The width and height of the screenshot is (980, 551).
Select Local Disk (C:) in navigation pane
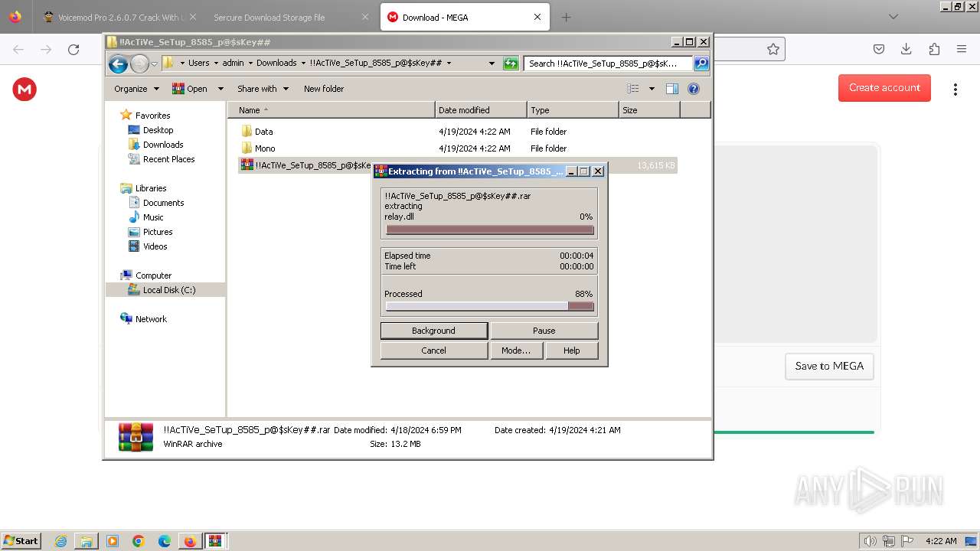coord(169,290)
